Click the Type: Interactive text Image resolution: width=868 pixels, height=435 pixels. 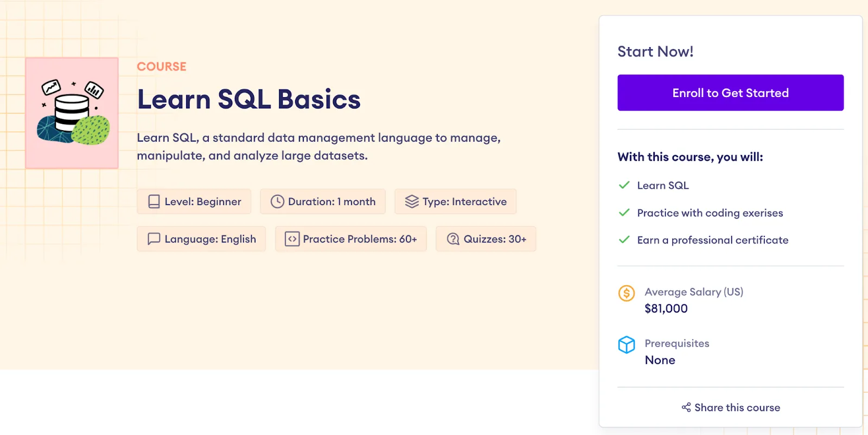click(464, 202)
